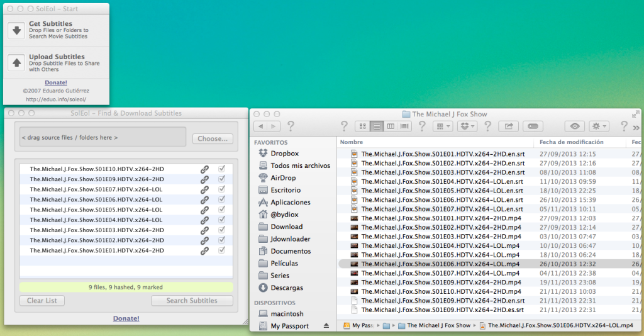The width and height of the screenshot is (644, 336).
Task: Switch Finder to list view
Action: click(x=376, y=126)
